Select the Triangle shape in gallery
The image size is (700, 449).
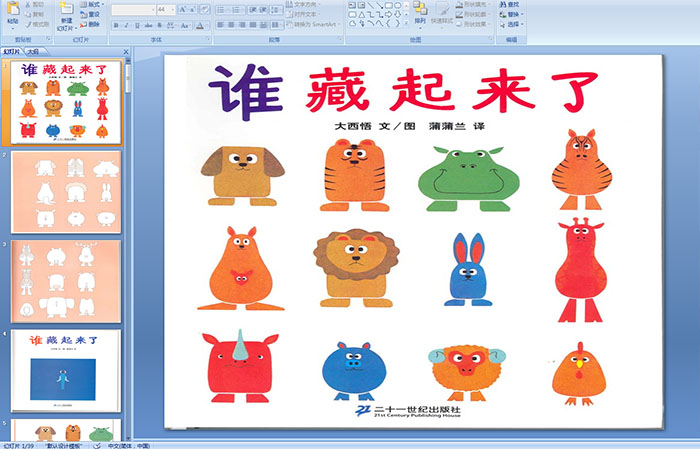click(361, 15)
